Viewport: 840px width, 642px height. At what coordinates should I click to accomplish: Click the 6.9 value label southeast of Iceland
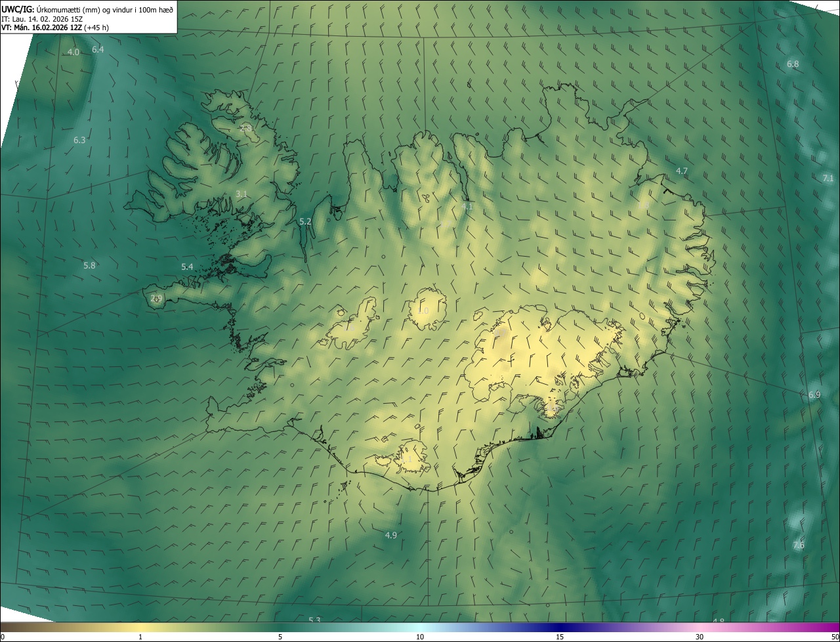[x=814, y=395]
